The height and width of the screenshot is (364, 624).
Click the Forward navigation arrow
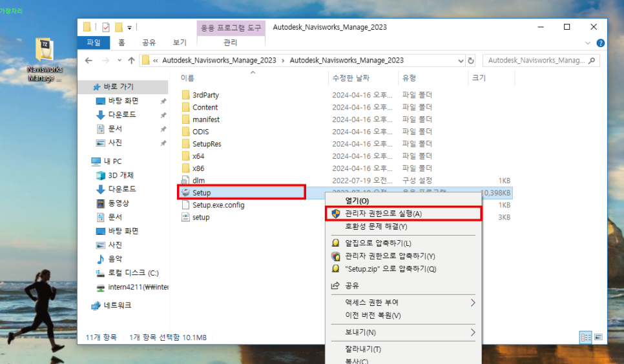tap(105, 61)
